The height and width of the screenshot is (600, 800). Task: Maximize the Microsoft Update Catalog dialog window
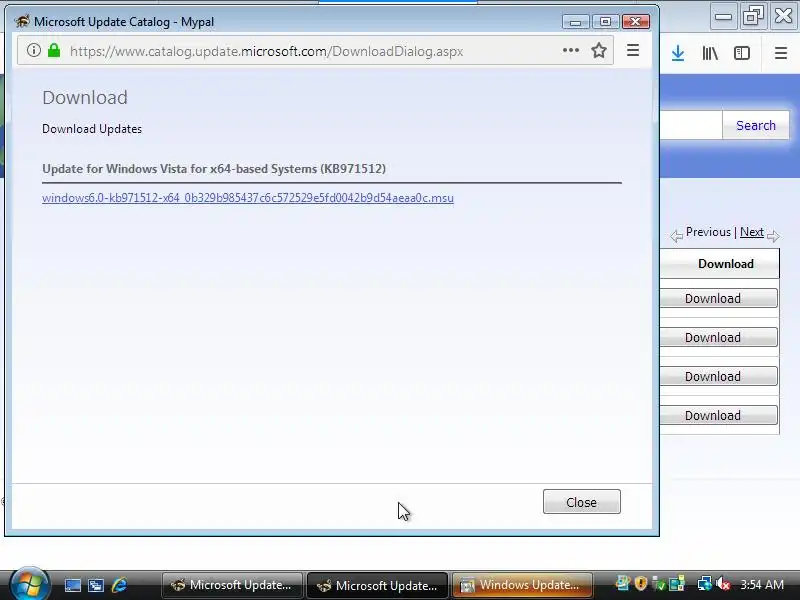point(605,21)
